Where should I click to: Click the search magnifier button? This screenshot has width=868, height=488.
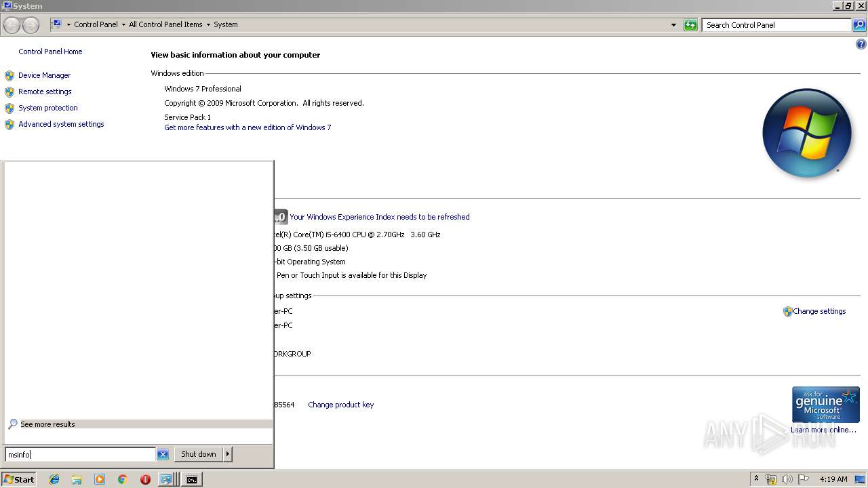(859, 25)
